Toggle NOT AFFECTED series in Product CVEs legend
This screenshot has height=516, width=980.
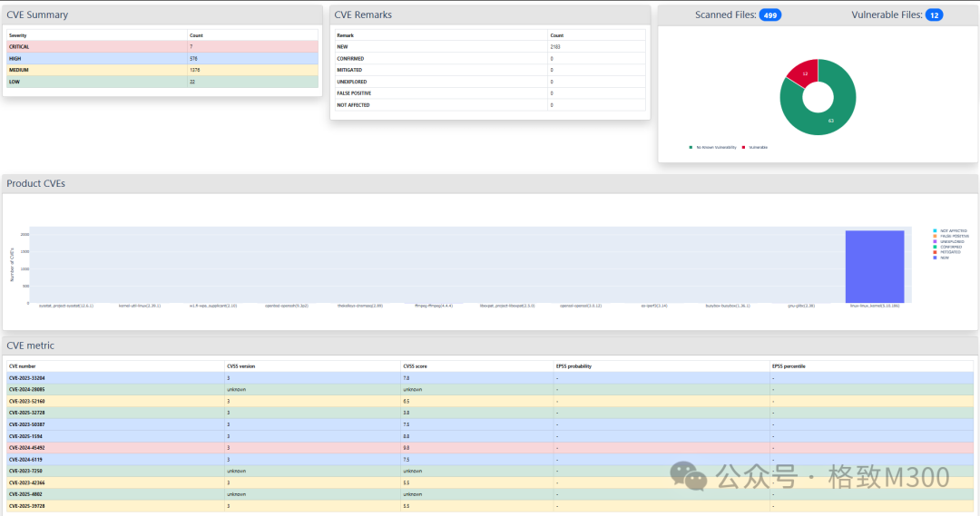click(x=950, y=231)
